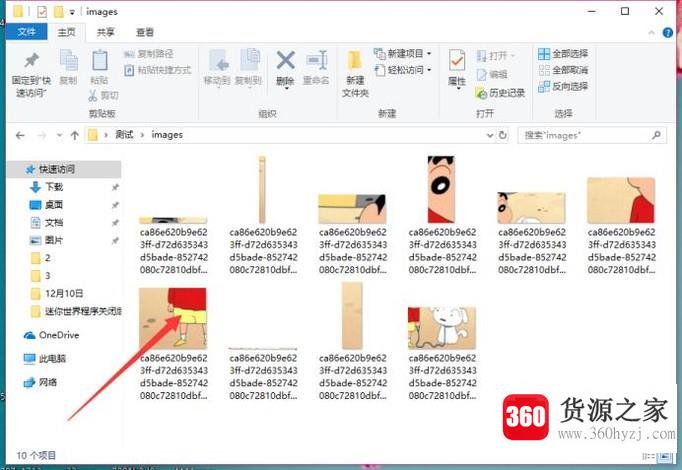Select the thumbnail with red shirt and yellow shorts
This screenshot has width=682, height=470.
click(173, 318)
